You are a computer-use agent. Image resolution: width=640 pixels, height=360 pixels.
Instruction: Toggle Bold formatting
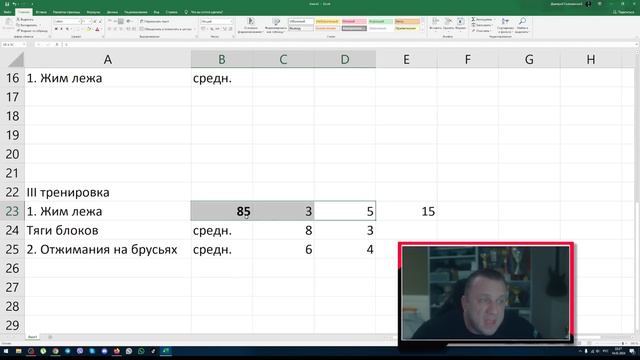pos(56,29)
